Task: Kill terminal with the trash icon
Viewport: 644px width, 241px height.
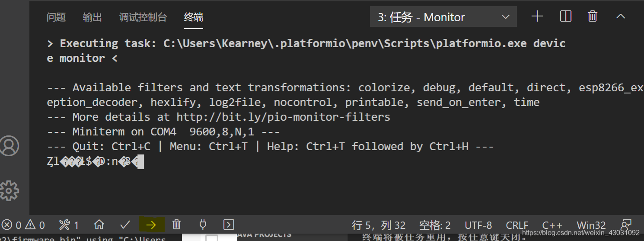Action: 593,16
